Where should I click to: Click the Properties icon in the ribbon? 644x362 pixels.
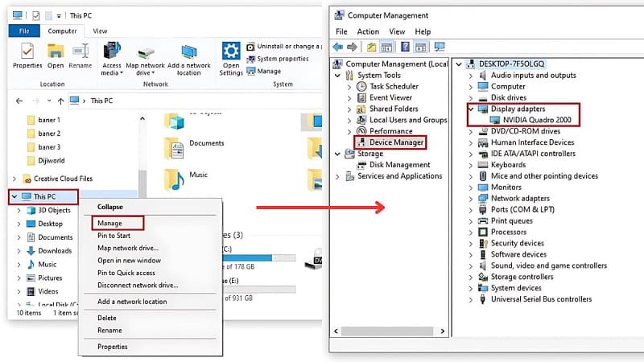point(27,53)
